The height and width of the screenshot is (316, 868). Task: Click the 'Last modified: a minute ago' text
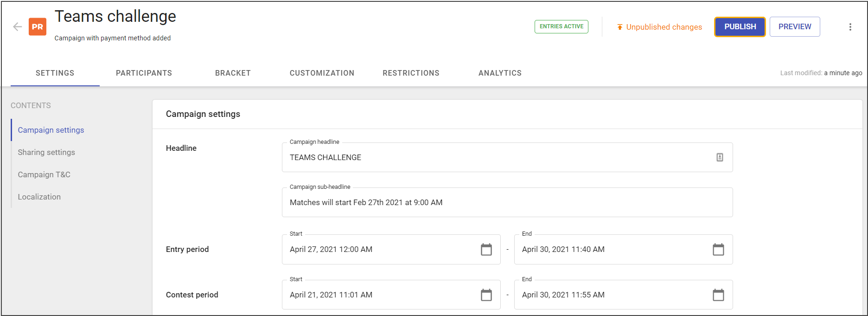(x=821, y=73)
